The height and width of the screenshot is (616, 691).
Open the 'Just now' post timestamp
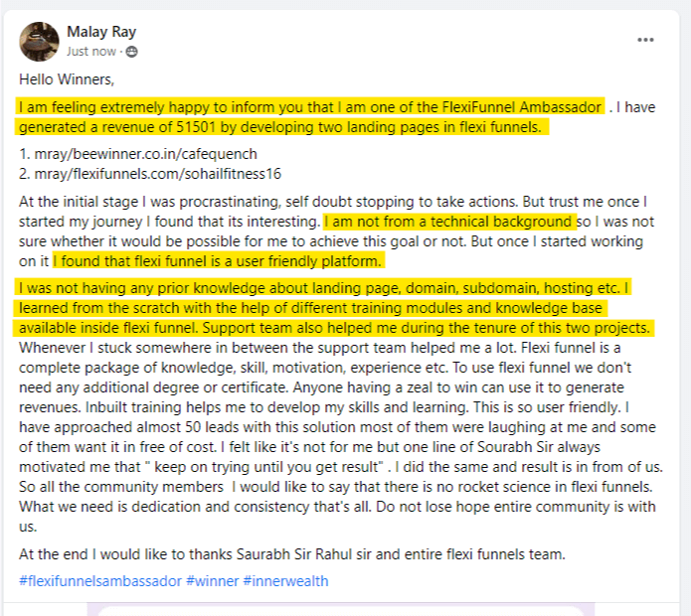[91, 52]
